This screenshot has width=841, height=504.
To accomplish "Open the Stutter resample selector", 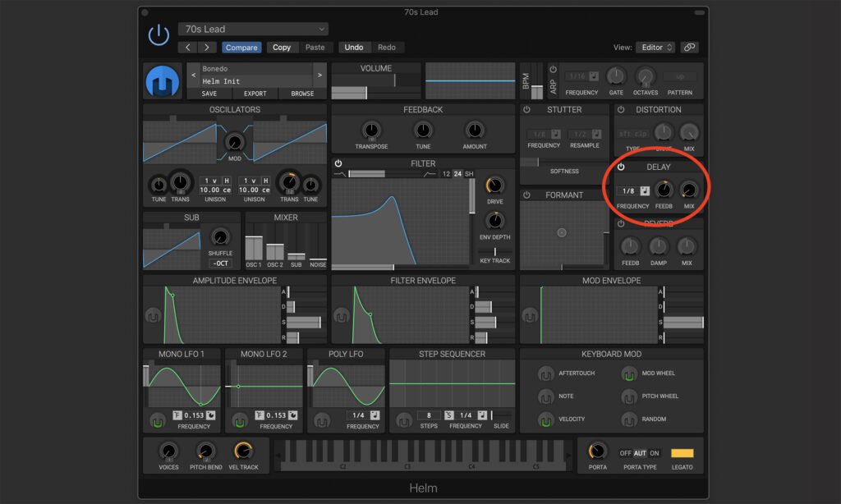I will [580, 134].
